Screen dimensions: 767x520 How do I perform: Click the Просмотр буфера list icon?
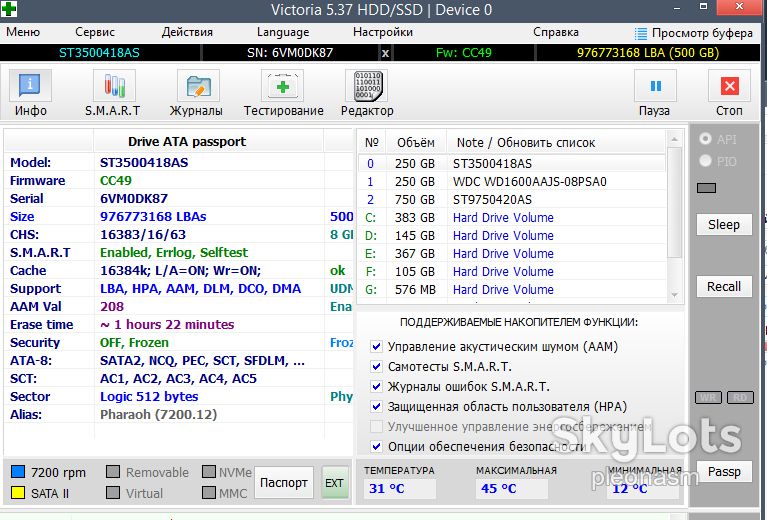(640, 33)
